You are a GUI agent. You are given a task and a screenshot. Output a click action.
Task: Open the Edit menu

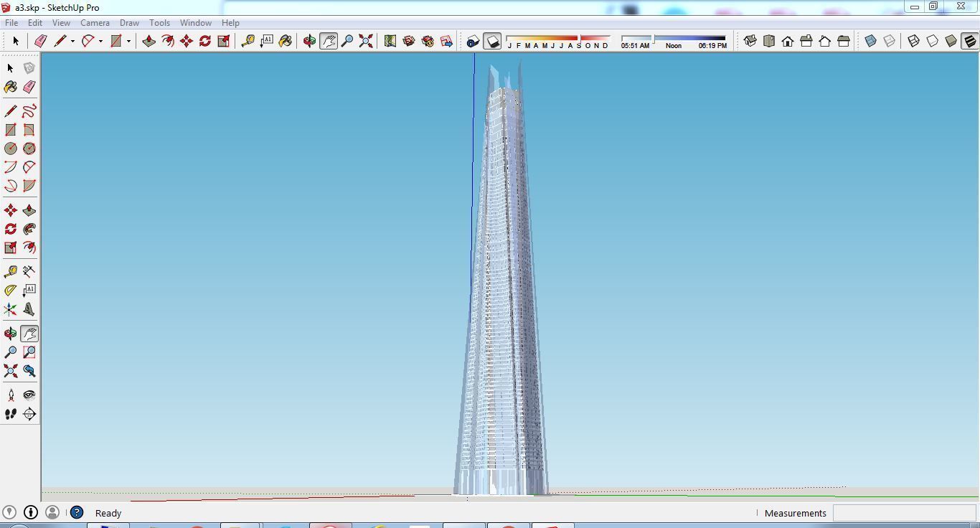pos(34,23)
